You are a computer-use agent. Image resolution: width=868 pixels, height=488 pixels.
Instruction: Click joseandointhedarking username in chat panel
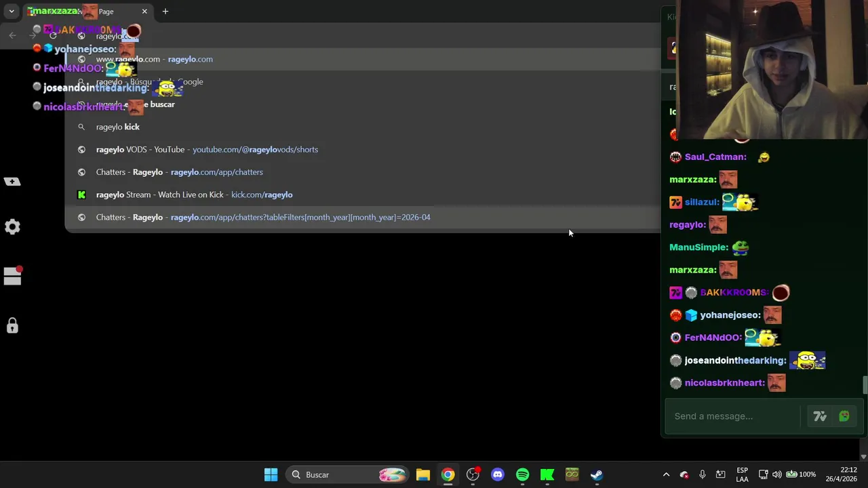point(735,361)
